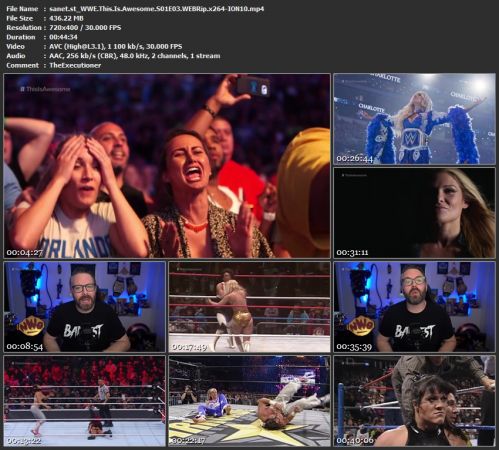
Task: Click the resolution value 720x400 / 30.000 FPS
Action: click(85, 28)
